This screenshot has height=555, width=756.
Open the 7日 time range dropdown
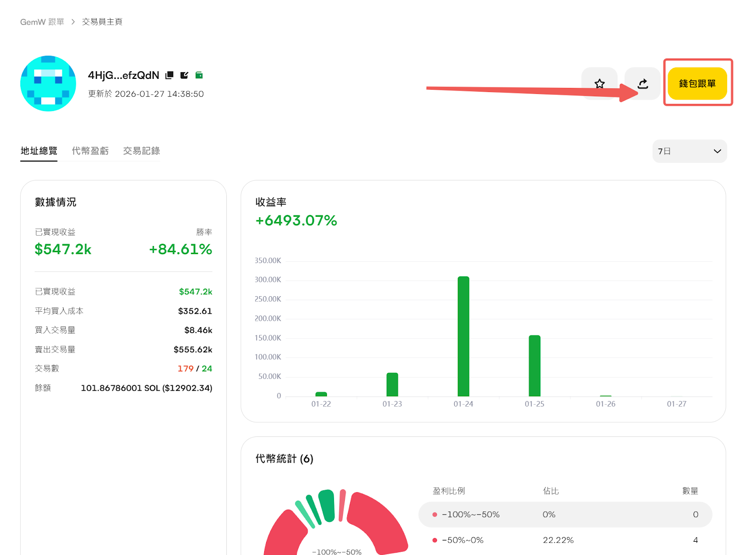pos(689,151)
